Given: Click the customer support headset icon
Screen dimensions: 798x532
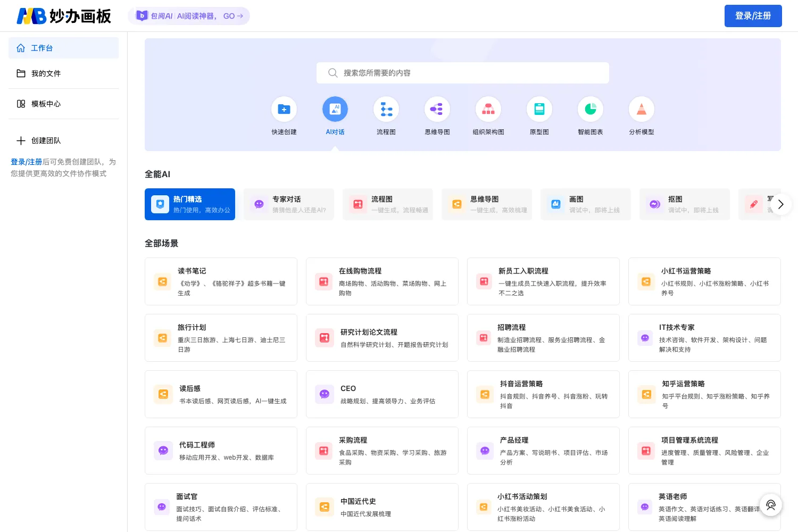Looking at the screenshot, I should pos(771,505).
